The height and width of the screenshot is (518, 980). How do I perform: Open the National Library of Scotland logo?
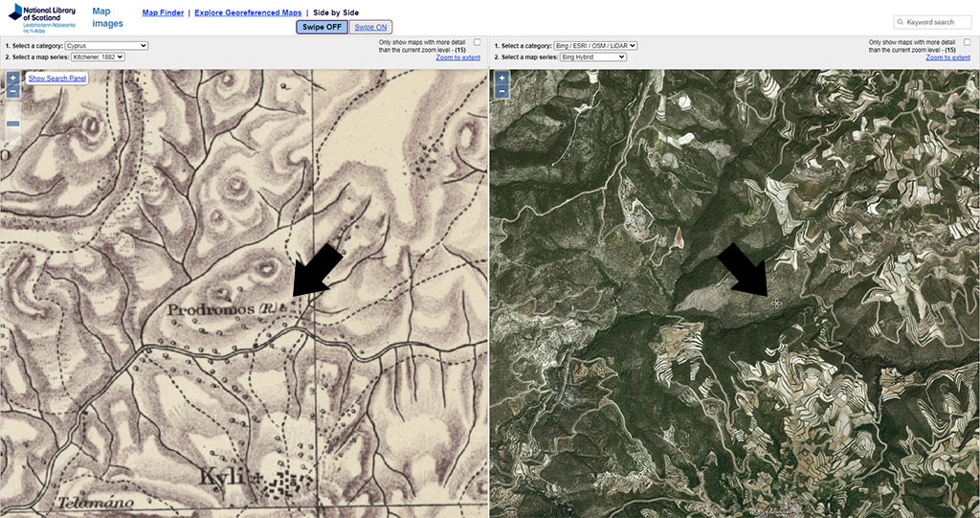(42, 18)
